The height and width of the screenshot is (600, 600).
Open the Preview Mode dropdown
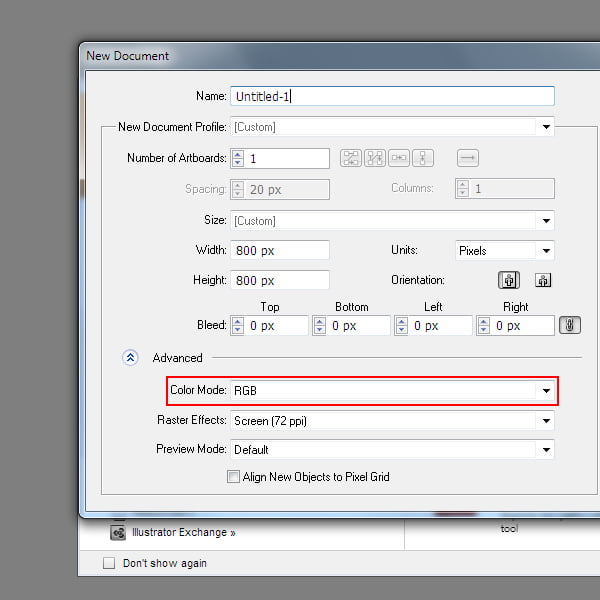(x=392, y=450)
